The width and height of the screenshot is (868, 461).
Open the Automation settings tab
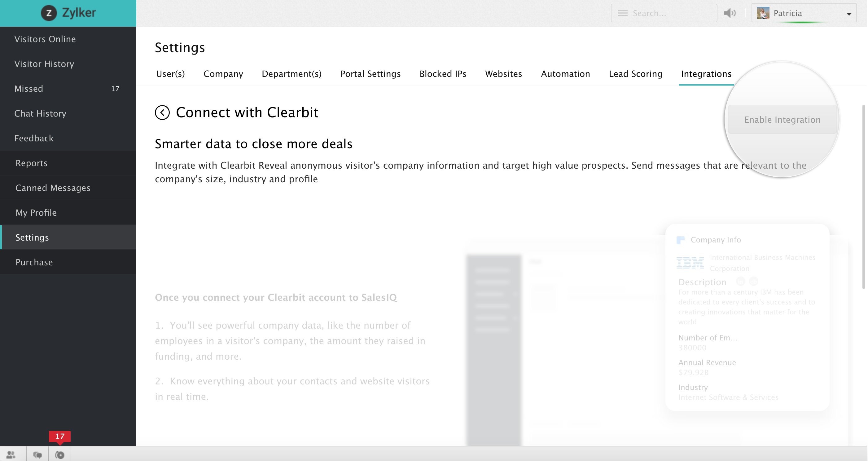[x=565, y=74]
